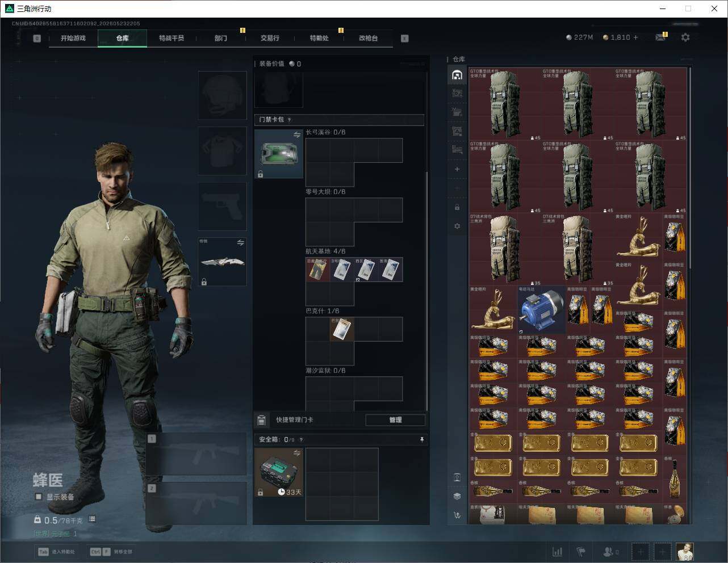The height and width of the screenshot is (563, 728).
Task: Swap the melee knife using swap arrows
Action: (240, 242)
